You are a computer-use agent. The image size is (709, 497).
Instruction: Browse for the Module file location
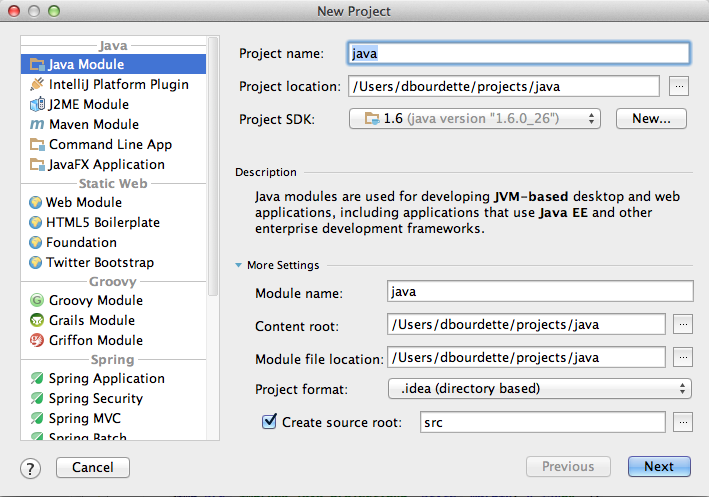click(683, 357)
